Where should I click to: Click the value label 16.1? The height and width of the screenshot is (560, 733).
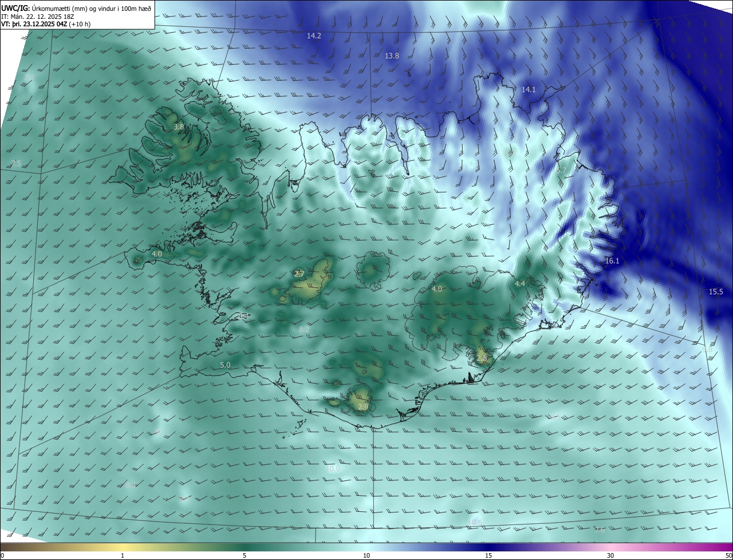point(612,261)
